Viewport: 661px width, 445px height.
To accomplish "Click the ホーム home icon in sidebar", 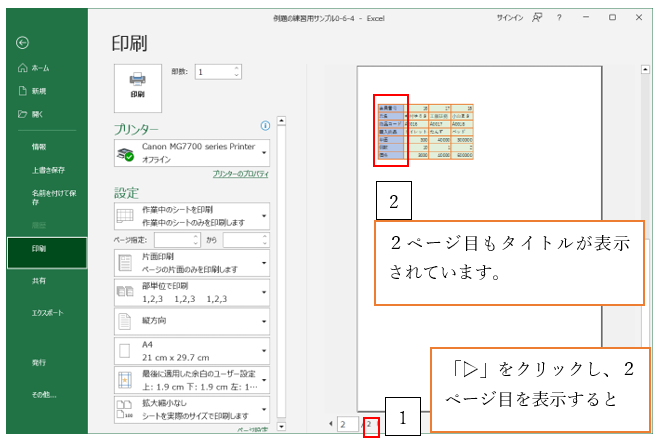I will 22,67.
